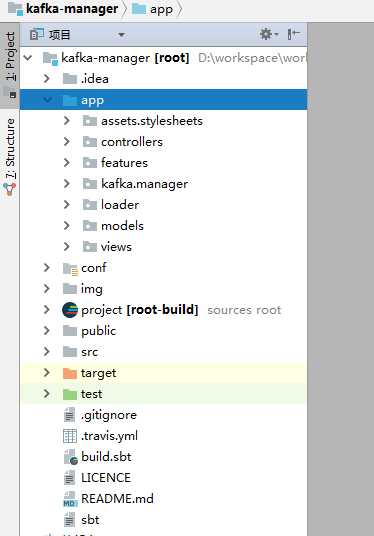
Task: Click the hide panel icon beside gear
Action: coord(293,34)
